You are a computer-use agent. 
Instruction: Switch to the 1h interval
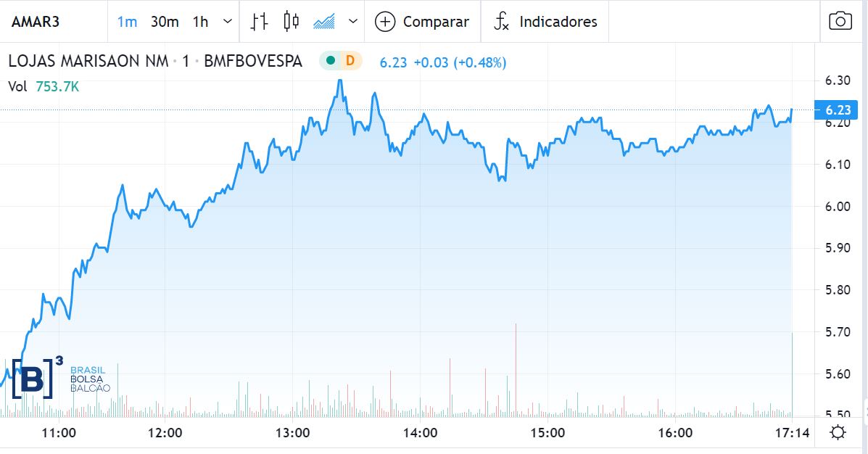coord(200,22)
